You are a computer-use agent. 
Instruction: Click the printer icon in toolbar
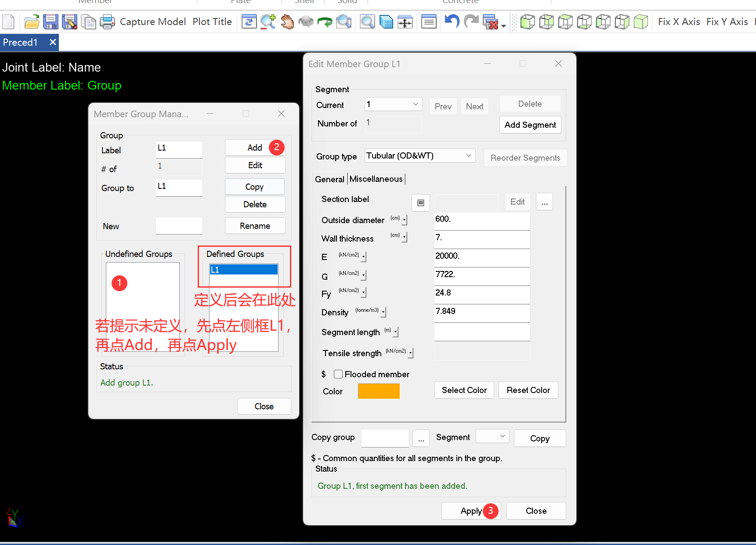click(x=107, y=22)
